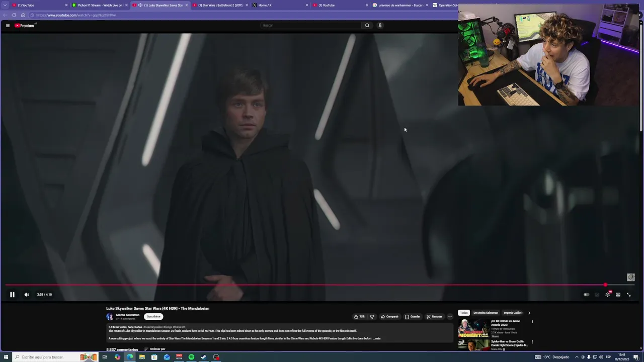
Task: Click the Windows taskbar search box
Action: point(55,357)
